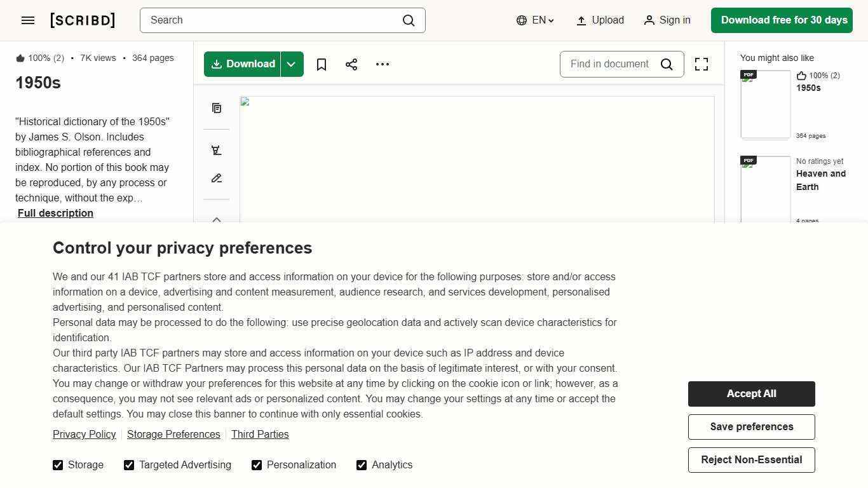Bookmark this document

pyautogui.click(x=322, y=64)
